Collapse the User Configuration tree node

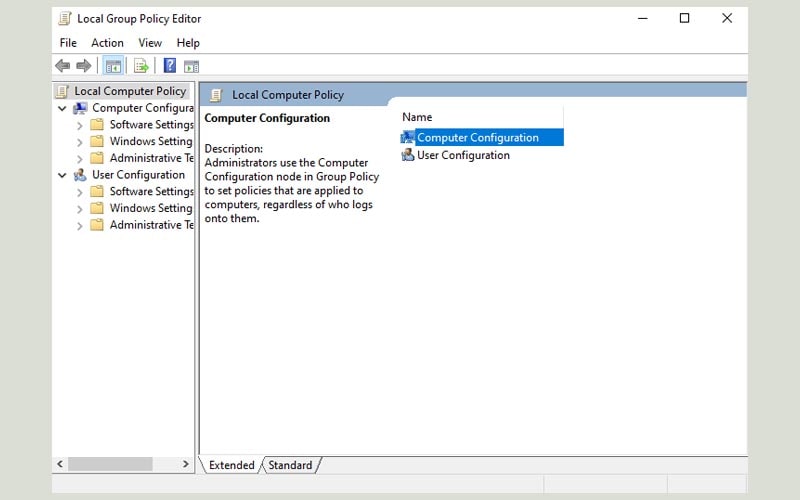[x=62, y=175]
